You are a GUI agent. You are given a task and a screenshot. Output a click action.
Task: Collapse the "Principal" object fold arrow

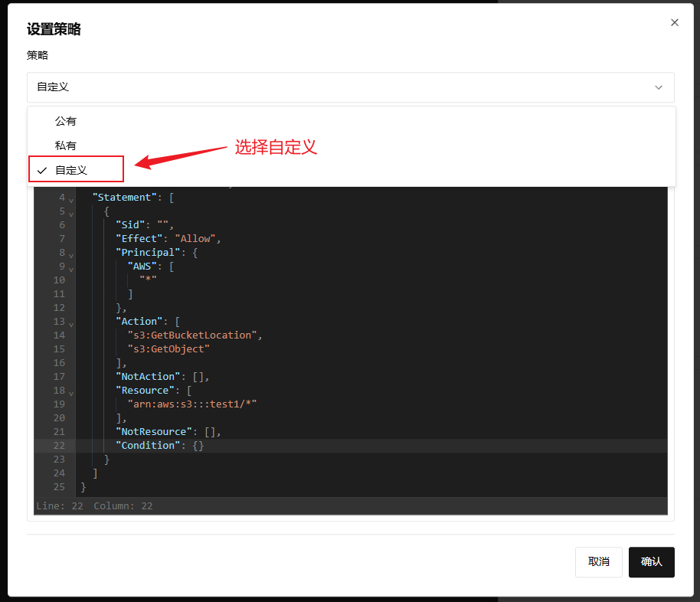coord(71,254)
